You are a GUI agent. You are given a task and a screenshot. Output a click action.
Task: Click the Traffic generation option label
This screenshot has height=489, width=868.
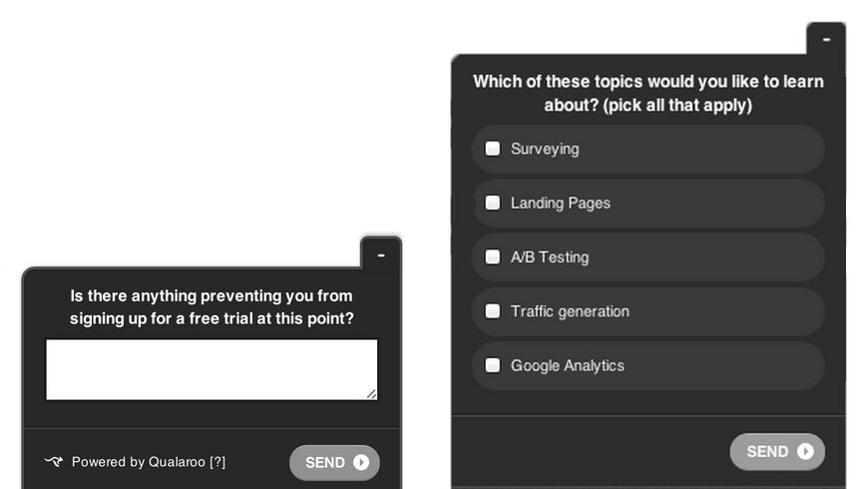point(570,311)
